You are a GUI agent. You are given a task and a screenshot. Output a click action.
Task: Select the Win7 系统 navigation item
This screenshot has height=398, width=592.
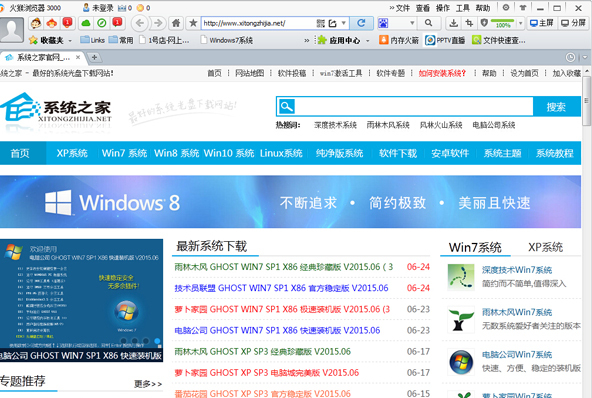click(124, 153)
